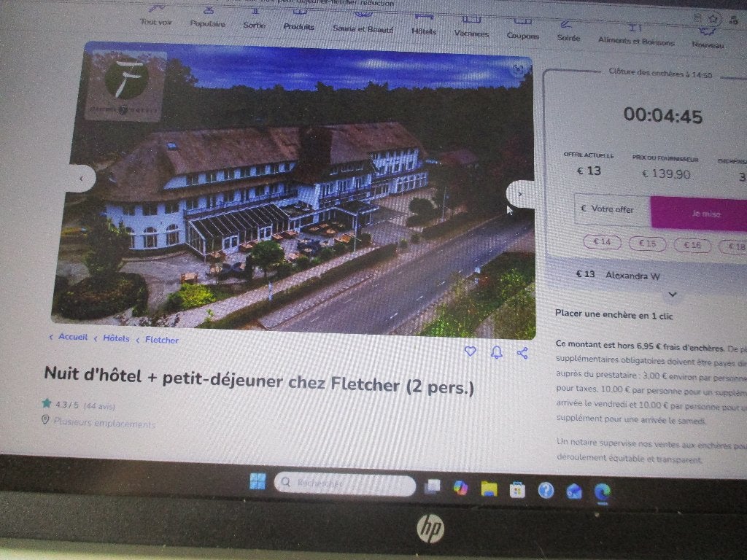Choose the € 16 quick bid

pyautogui.click(x=692, y=245)
